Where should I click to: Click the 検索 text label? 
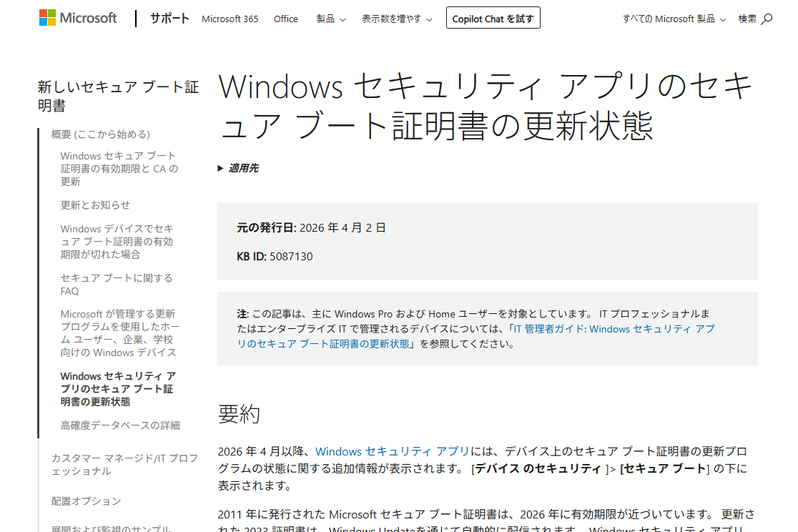(x=747, y=19)
